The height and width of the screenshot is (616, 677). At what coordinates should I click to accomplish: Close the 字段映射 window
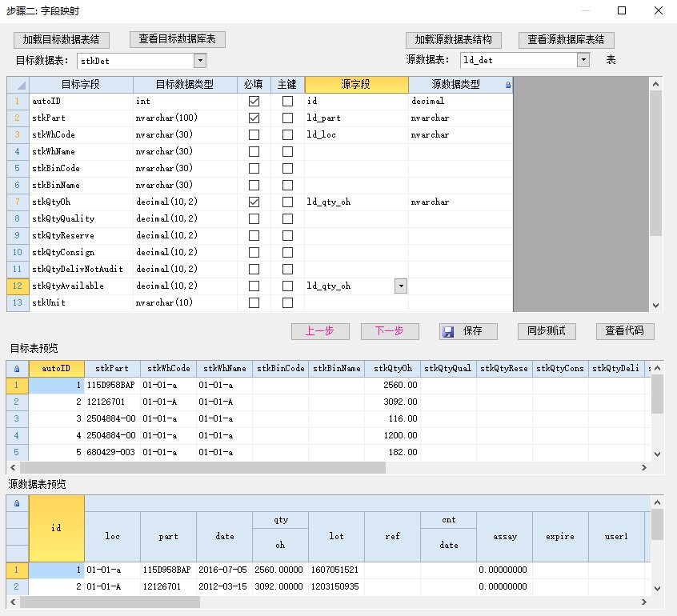[659, 10]
